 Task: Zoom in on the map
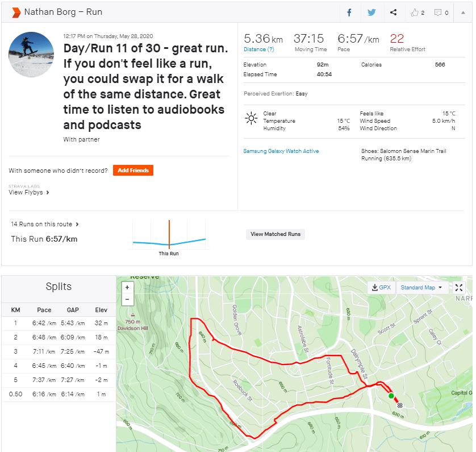click(x=127, y=287)
